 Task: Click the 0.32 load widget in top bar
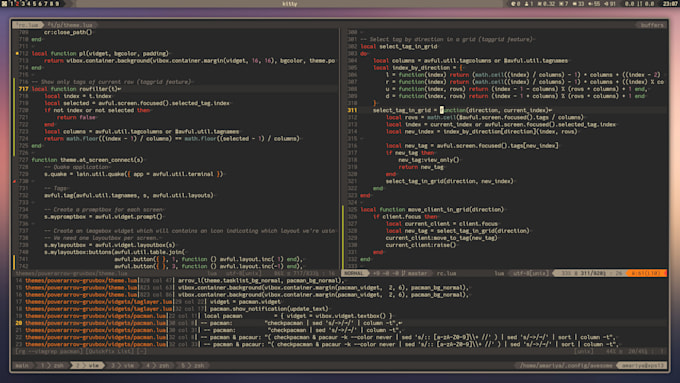click(546, 3)
